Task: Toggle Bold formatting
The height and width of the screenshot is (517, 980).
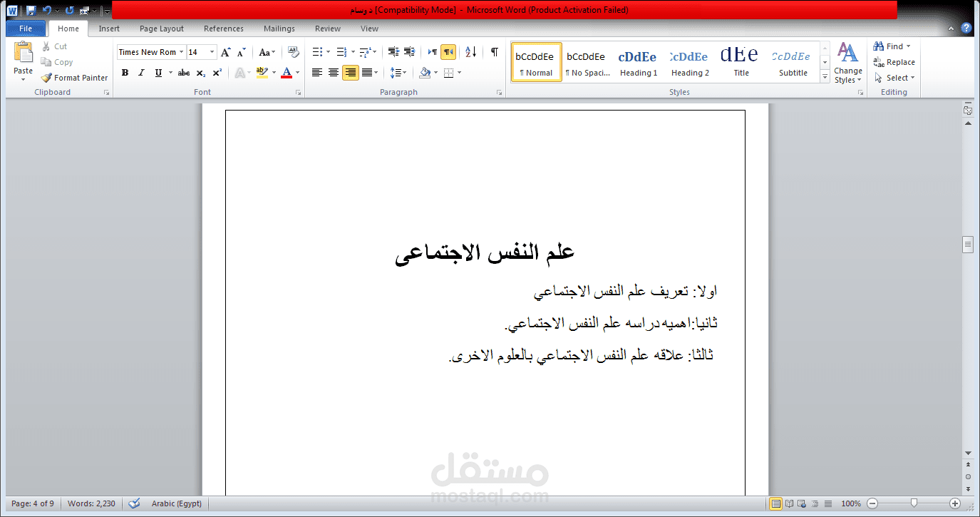Action: [x=125, y=73]
